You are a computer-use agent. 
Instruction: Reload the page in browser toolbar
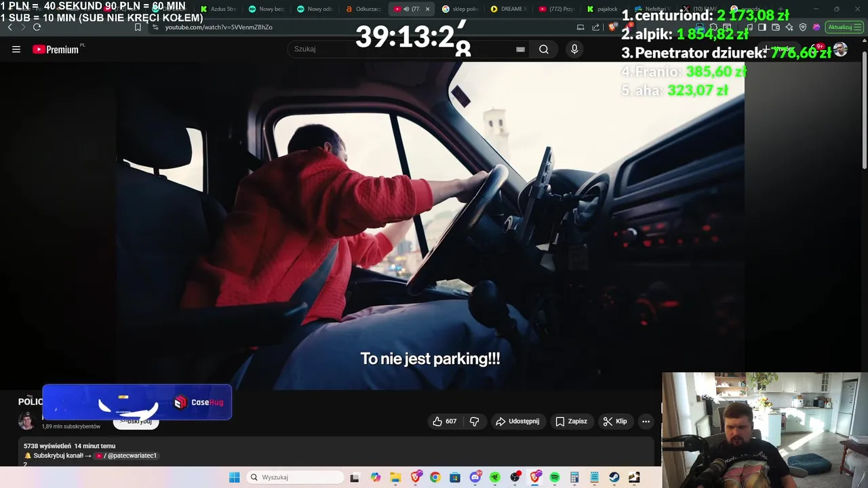[37, 27]
